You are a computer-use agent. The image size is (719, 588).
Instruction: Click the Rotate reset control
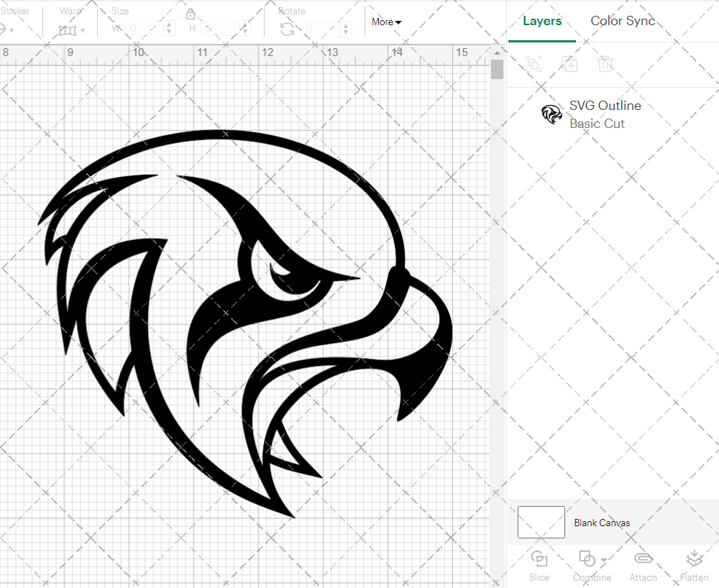[x=287, y=29]
